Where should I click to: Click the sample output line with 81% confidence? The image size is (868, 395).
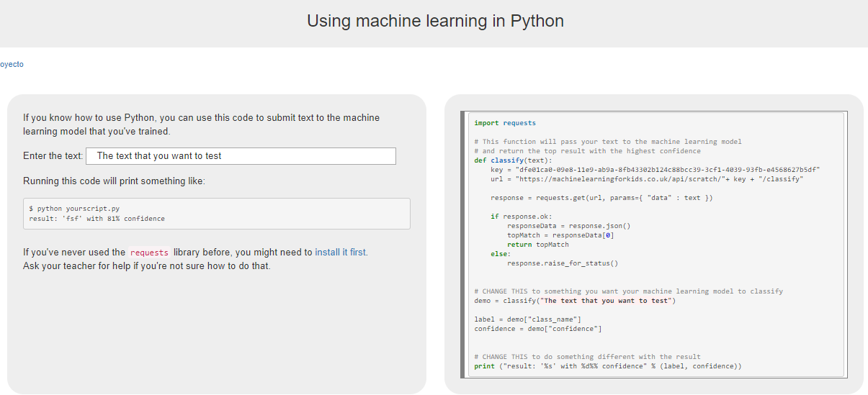point(97,219)
